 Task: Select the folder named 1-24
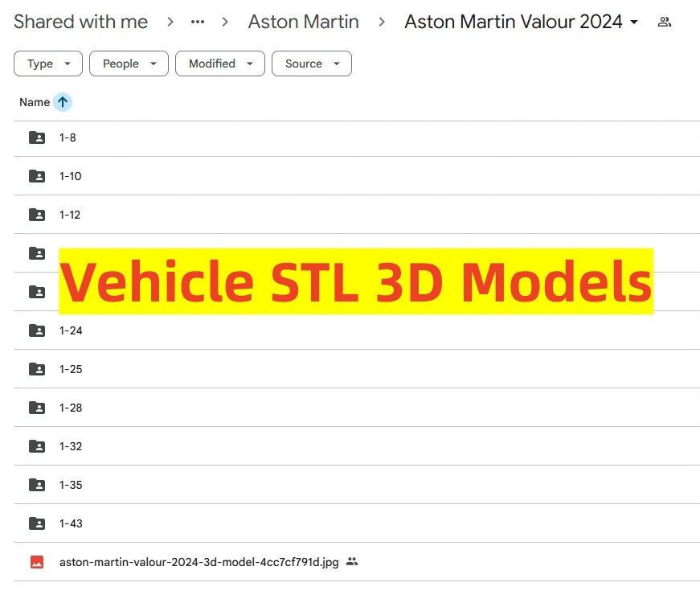tap(357, 330)
